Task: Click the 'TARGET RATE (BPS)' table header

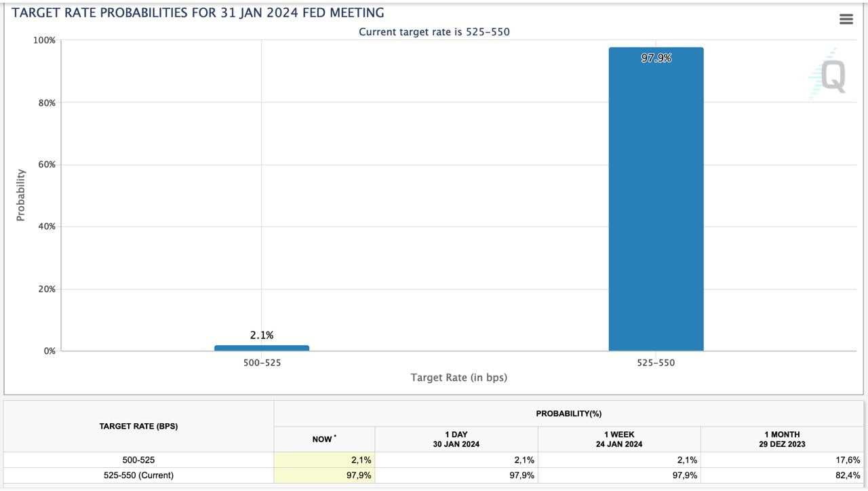Action: (x=138, y=426)
